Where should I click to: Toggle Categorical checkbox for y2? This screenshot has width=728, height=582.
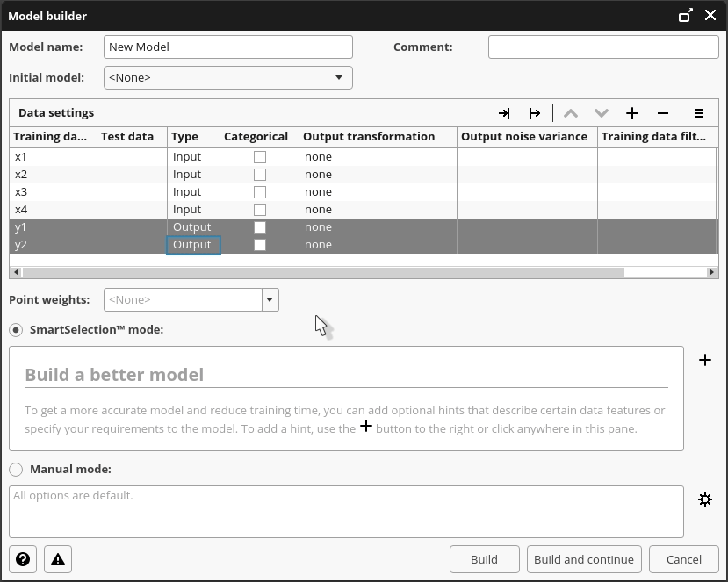click(260, 245)
